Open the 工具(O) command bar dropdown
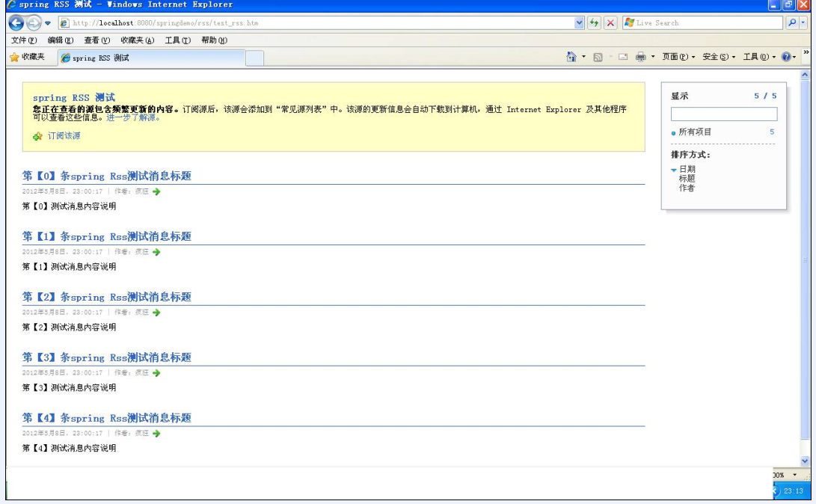Screen dimensions: 816x504 [x=759, y=57]
